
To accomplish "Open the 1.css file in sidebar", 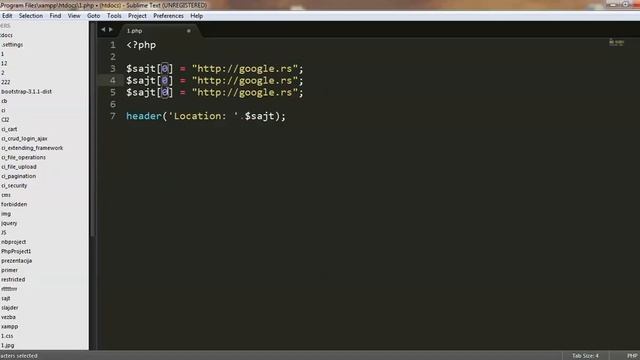I will tap(7, 336).
